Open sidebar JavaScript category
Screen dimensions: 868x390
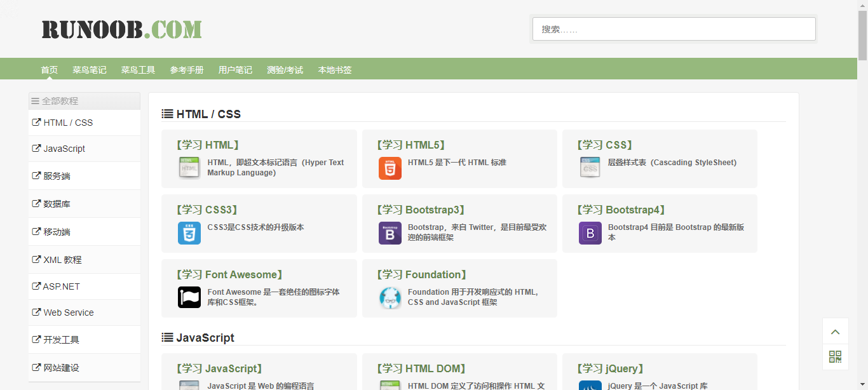(x=85, y=149)
